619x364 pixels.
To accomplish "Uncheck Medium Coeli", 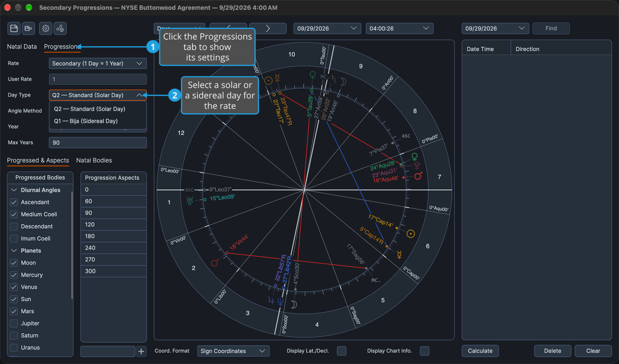I will tap(14, 214).
